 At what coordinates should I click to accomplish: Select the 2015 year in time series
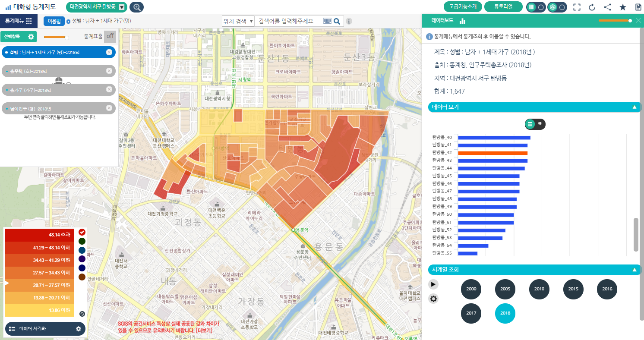(573, 289)
